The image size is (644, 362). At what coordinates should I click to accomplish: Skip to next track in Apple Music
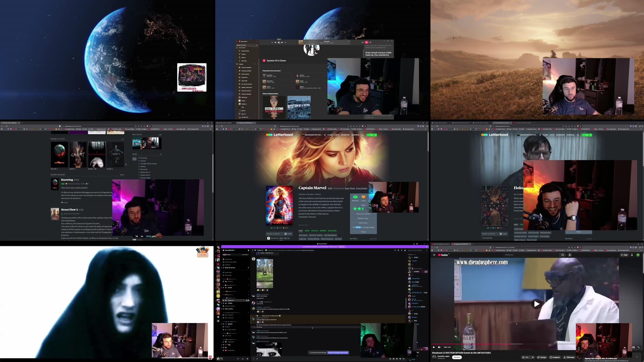click(282, 42)
